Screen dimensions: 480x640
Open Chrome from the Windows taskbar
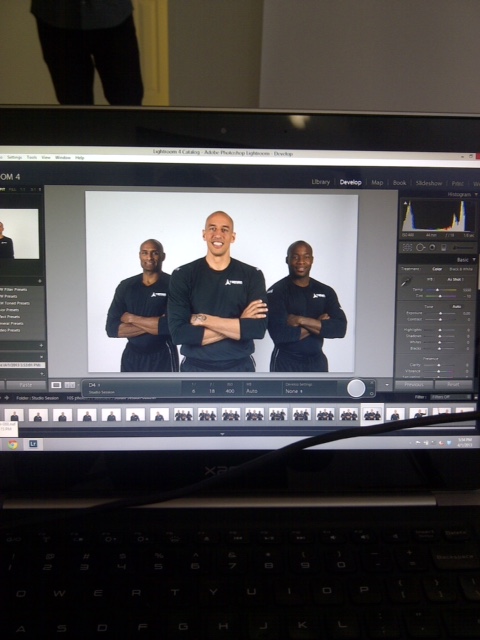[x=13, y=444]
